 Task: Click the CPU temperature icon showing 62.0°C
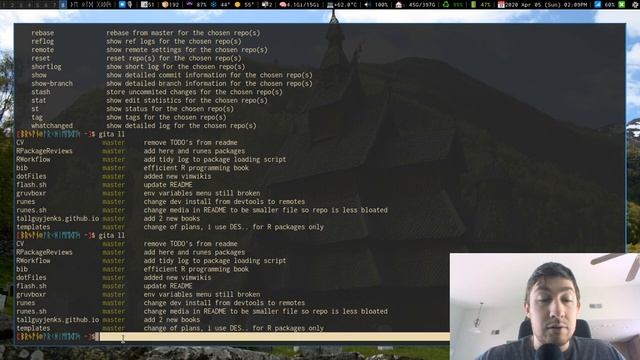(330, 4)
